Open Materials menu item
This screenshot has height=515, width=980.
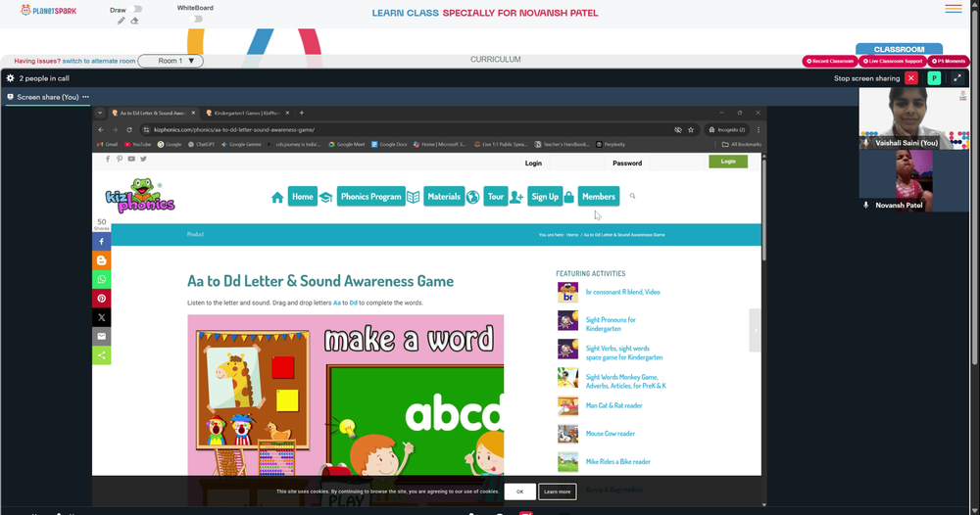coord(444,197)
